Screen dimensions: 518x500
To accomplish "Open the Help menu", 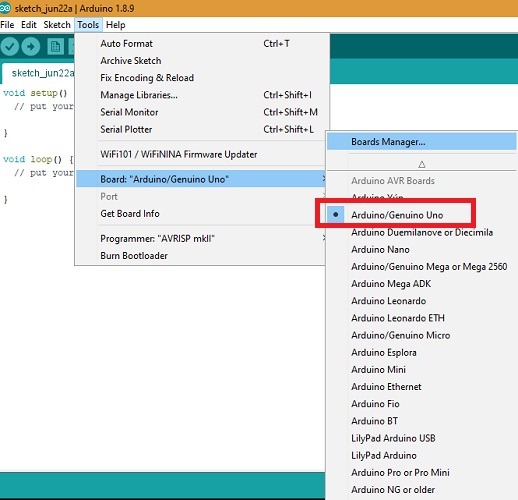I will pyautogui.click(x=116, y=25).
